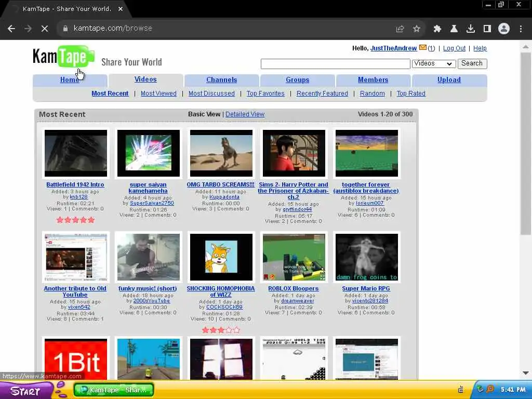Open uploader knb128's profile
The image size is (532, 399).
coord(79,197)
